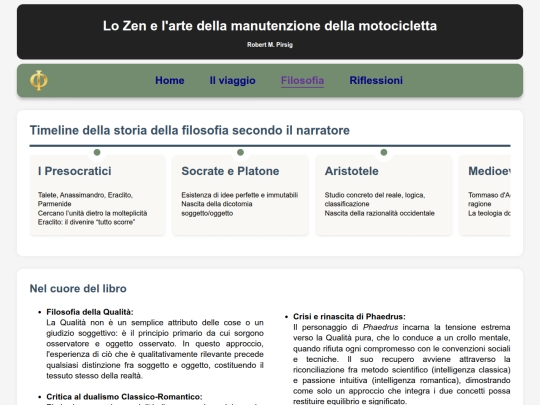
Task: Click the author name Robert M. Pirsig
Action: pos(270,44)
